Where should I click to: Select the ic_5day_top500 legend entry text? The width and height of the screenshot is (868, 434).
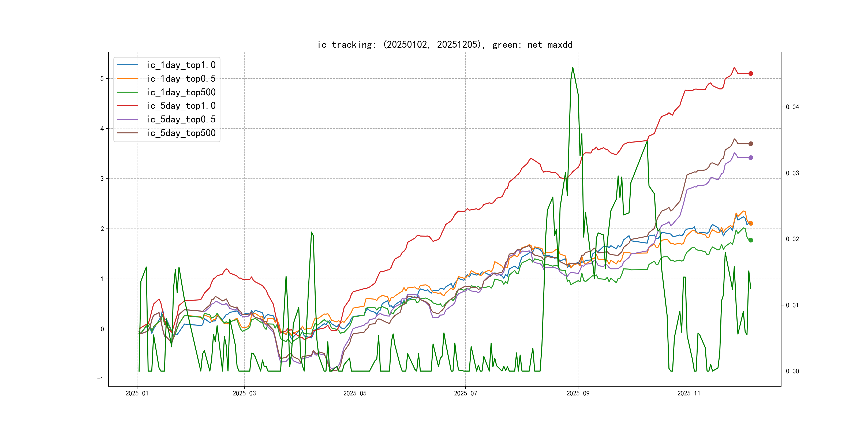181,133
